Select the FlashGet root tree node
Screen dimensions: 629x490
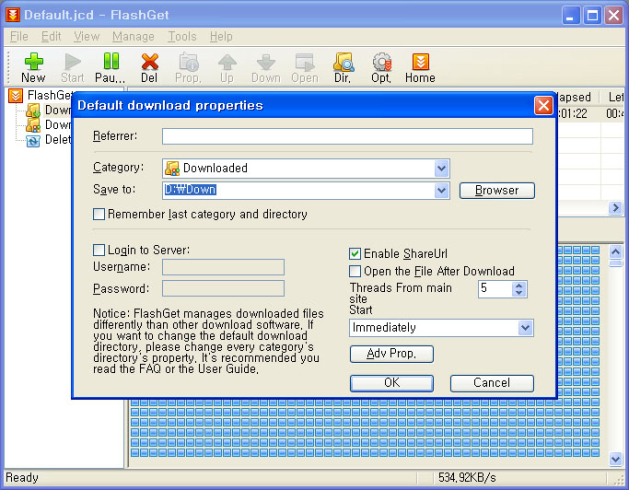tap(40, 96)
